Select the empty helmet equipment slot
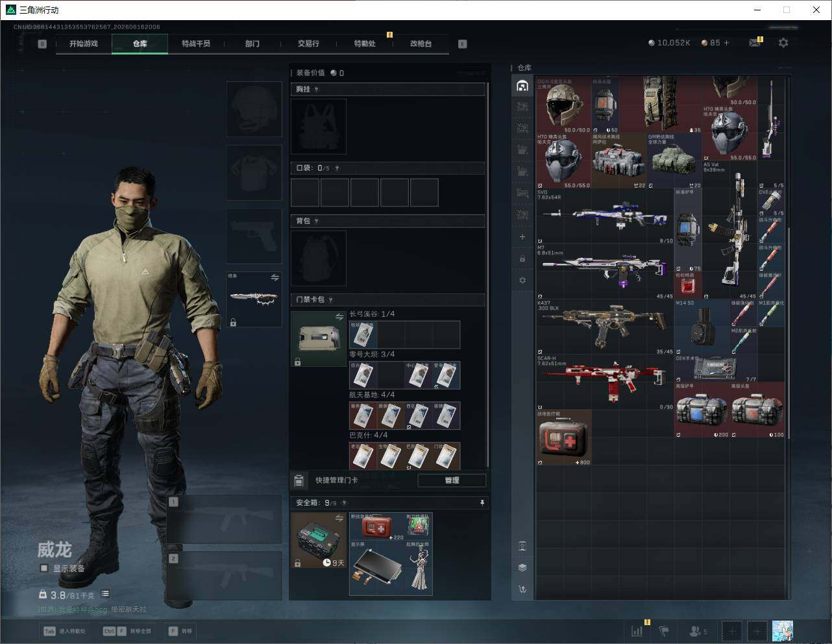 [x=254, y=108]
